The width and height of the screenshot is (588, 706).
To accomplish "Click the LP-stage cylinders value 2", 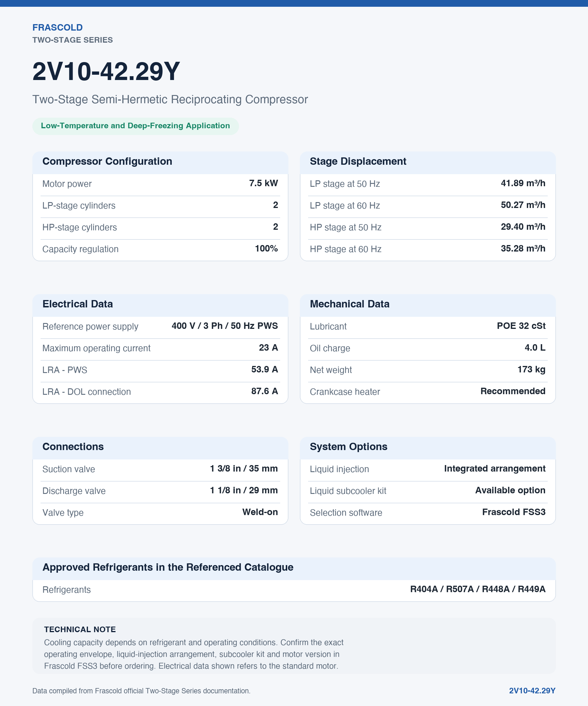I will click(x=275, y=205).
